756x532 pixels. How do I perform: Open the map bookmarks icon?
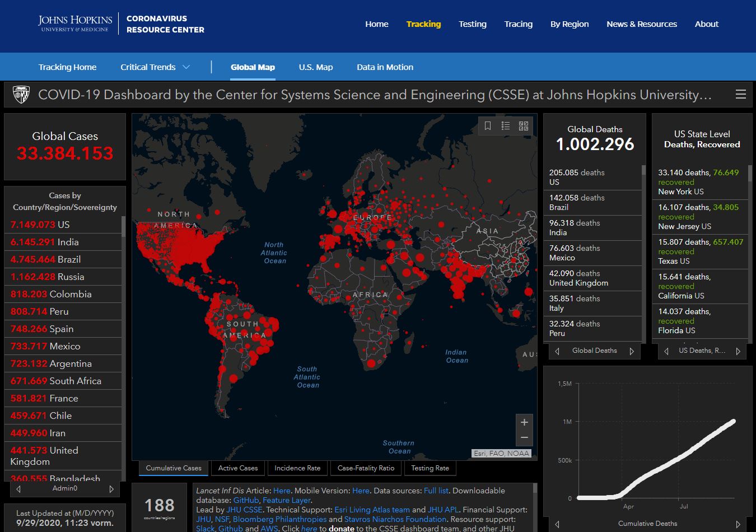pyautogui.click(x=488, y=126)
